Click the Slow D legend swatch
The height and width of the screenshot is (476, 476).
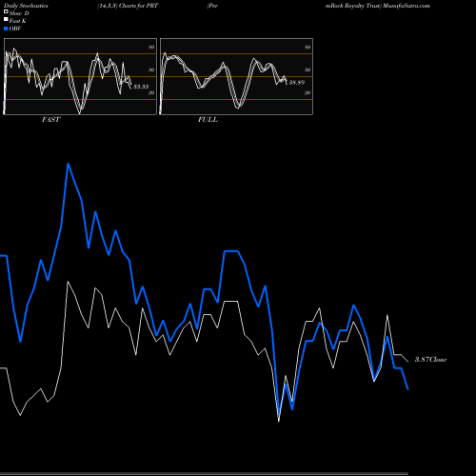click(6, 12)
